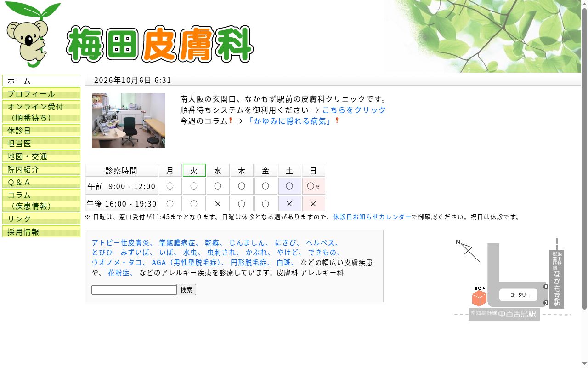
Task: Click the 検索 search button
Action: click(x=186, y=290)
